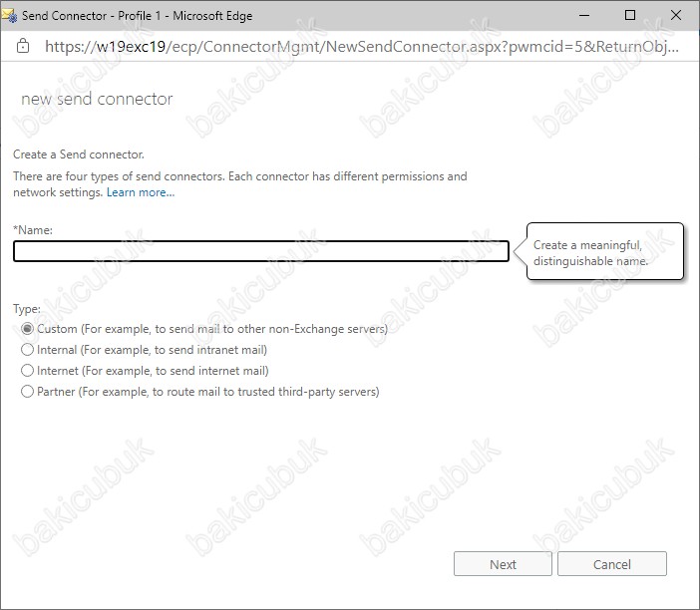Cancel the new send connector dialog
The image size is (700, 610).
611,564
